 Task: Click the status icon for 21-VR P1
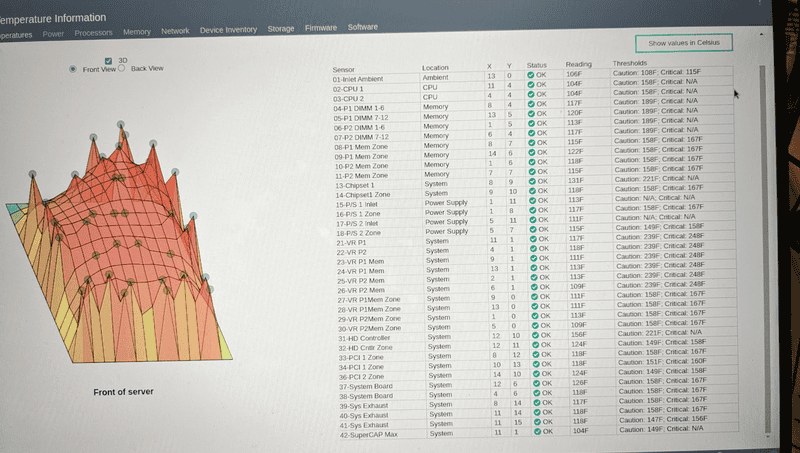[x=533, y=239]
